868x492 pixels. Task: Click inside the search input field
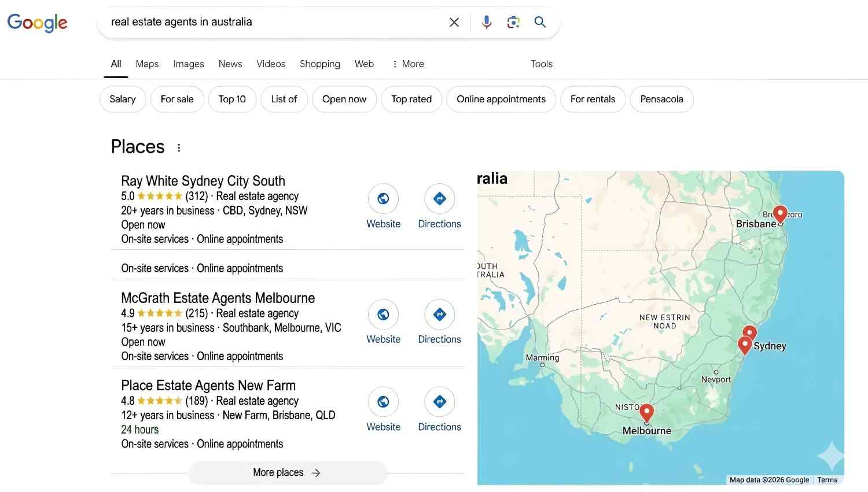(272, 22)
